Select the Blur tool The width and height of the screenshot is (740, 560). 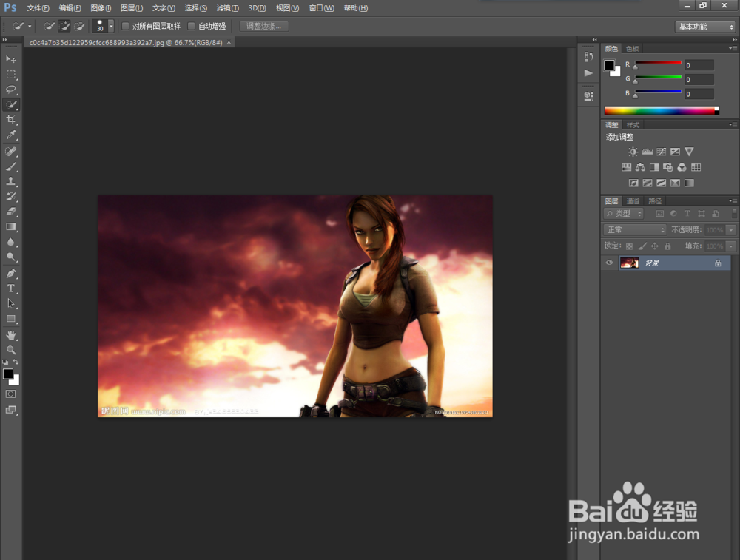pyautogui.click(x=11, y=242)
